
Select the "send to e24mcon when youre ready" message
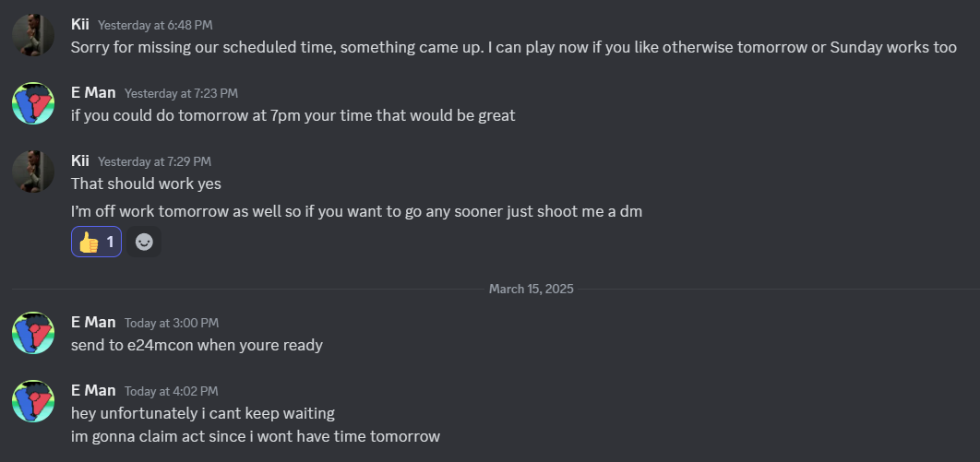[x=197, y=345]
